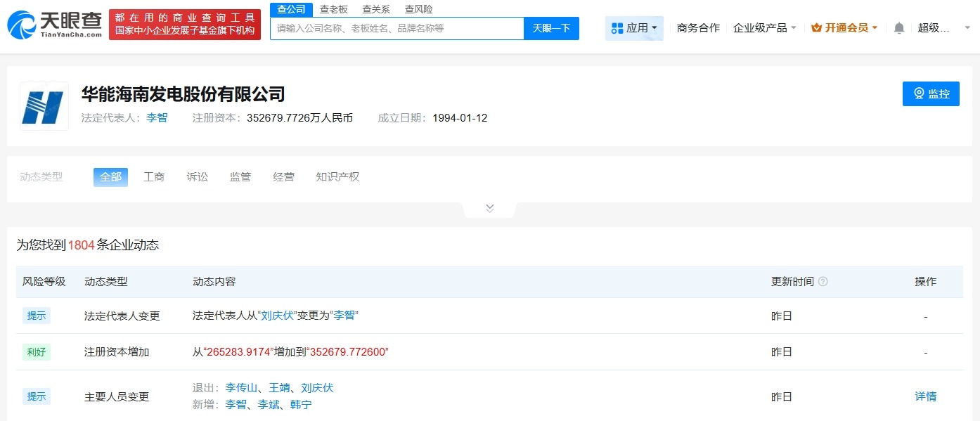980x421 pixels.
Task: Open the 应用 apps grid icon
Action: (x=619, y=27)
